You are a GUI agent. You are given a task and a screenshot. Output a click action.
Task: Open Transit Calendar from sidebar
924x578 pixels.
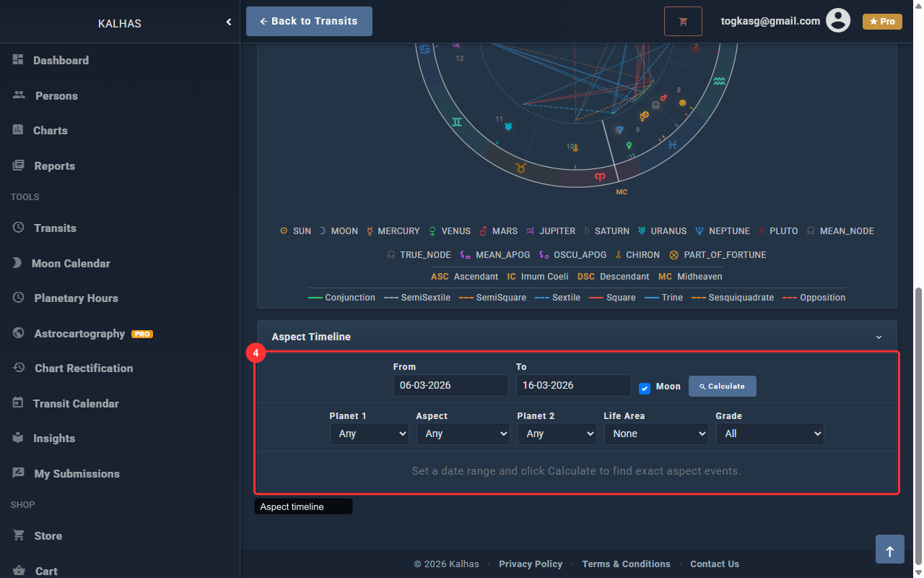pos(76,403)
